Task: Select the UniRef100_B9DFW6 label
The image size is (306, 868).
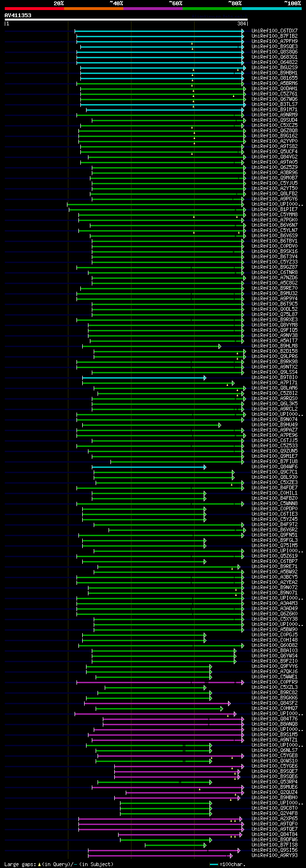Action: 274,840
